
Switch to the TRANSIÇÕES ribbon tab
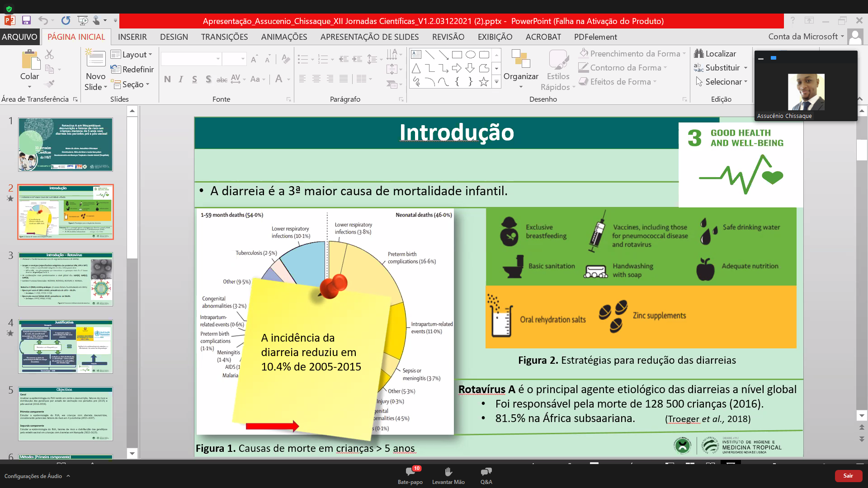(224, 37)
